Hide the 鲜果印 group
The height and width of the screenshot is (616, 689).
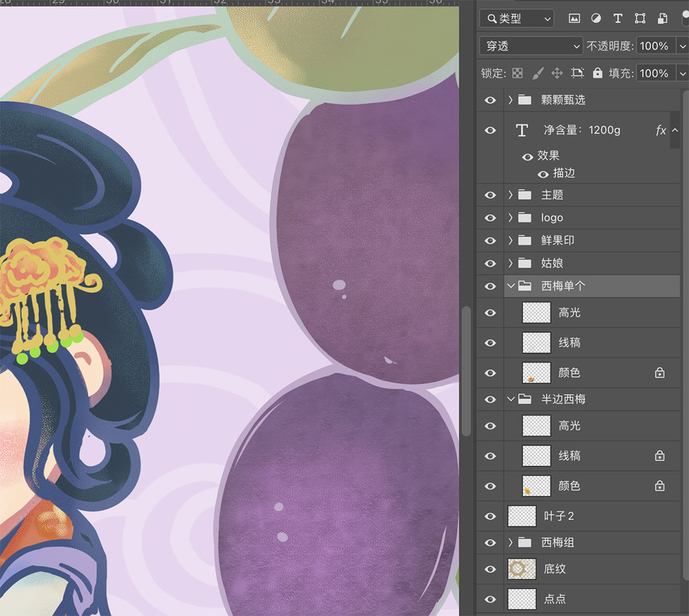(491, 241)
